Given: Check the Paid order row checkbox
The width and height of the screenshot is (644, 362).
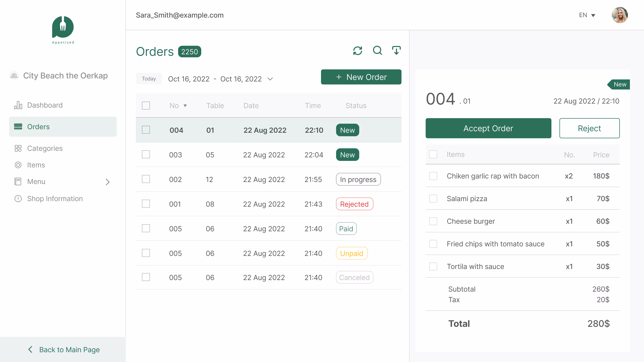Looking at the screenshot, I should tap(146, 228).
